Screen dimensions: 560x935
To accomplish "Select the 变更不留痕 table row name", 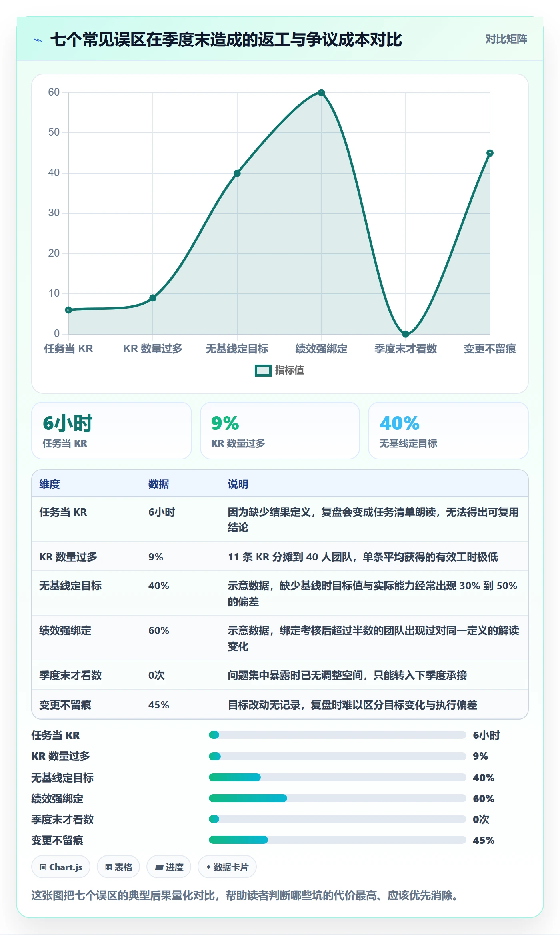I will coord(65,705).
